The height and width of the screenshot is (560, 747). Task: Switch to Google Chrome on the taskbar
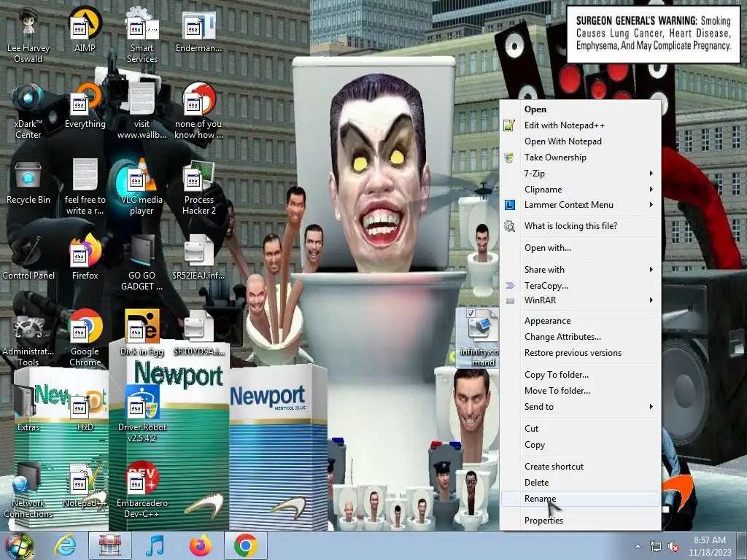pyautogui.click(x=245, y=545)
